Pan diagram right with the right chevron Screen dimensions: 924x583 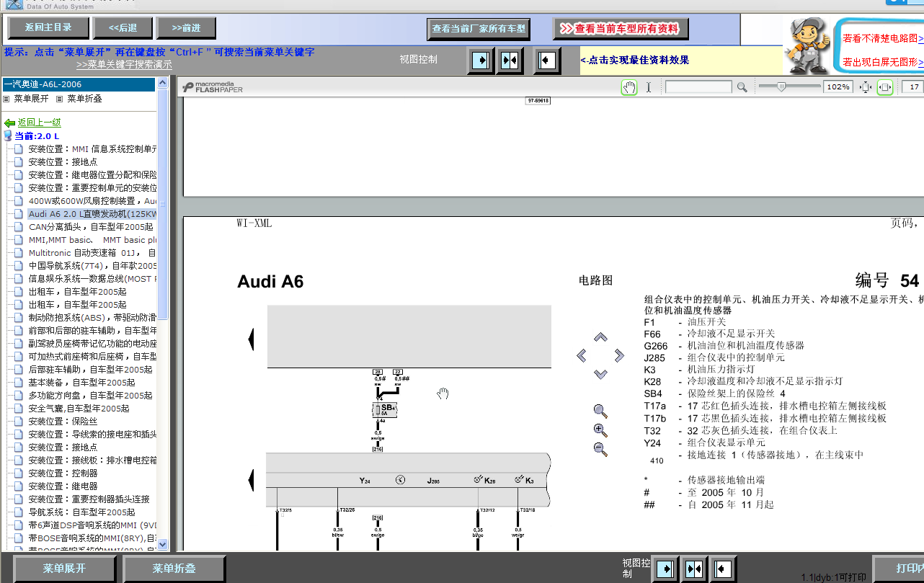(619, 355)
